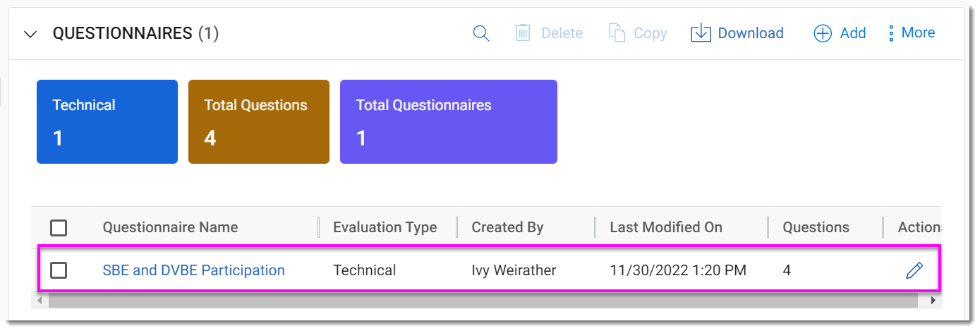The height and width of the screenshot is (331, 980).
Task: Sort by Evaluation Type column header
Action: coord(385,227)
